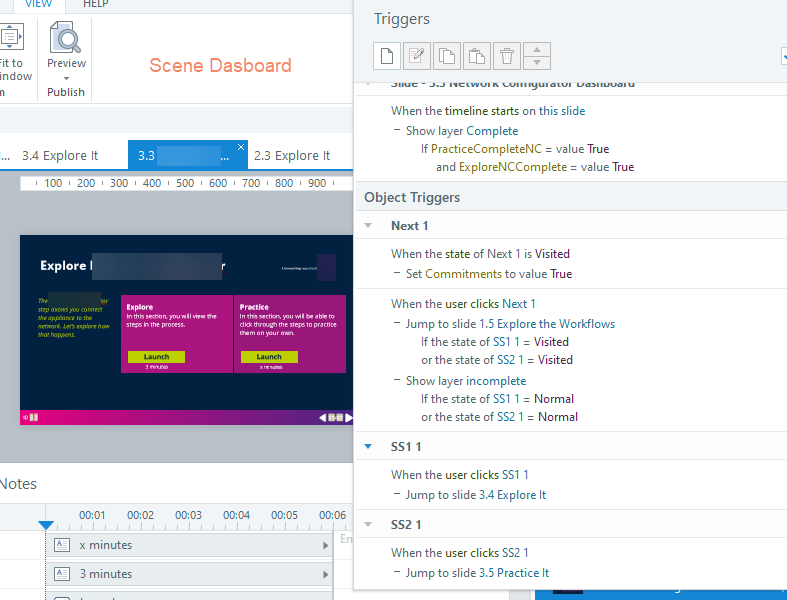Click the Preview icon
Image resolution: width=787 pixels, height=600 pixels.
(65, 37)
